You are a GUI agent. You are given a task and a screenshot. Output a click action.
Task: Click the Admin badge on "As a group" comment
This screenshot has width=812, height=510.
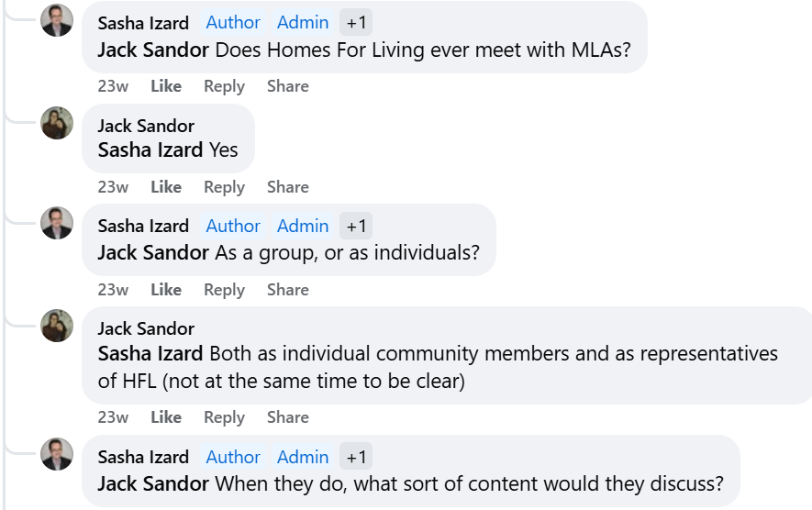click(303, 226)
